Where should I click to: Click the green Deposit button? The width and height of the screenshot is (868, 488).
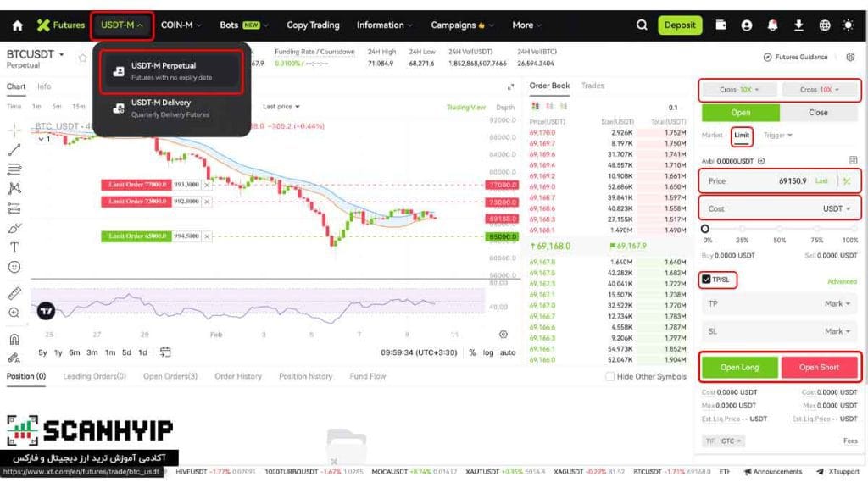pyautogui.click(x=680, y=25)
